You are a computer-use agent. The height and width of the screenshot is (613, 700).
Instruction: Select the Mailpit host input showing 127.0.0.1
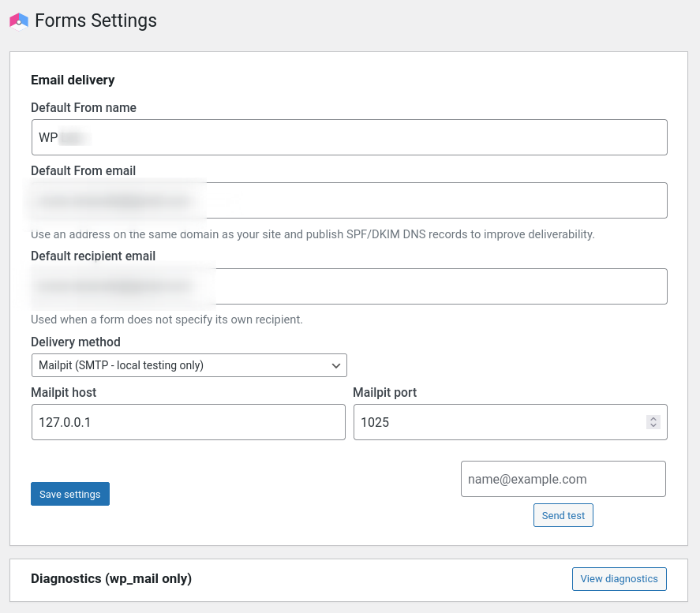click(187, 422)
